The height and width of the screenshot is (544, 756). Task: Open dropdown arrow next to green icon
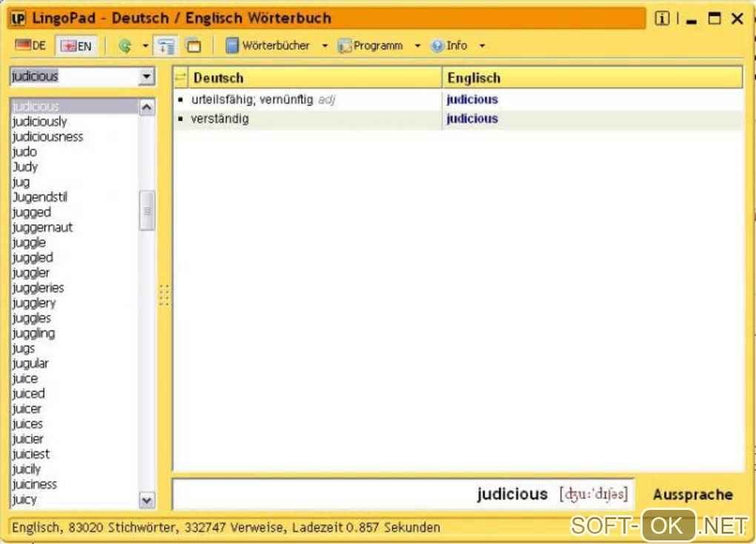[x=145, y=46]
